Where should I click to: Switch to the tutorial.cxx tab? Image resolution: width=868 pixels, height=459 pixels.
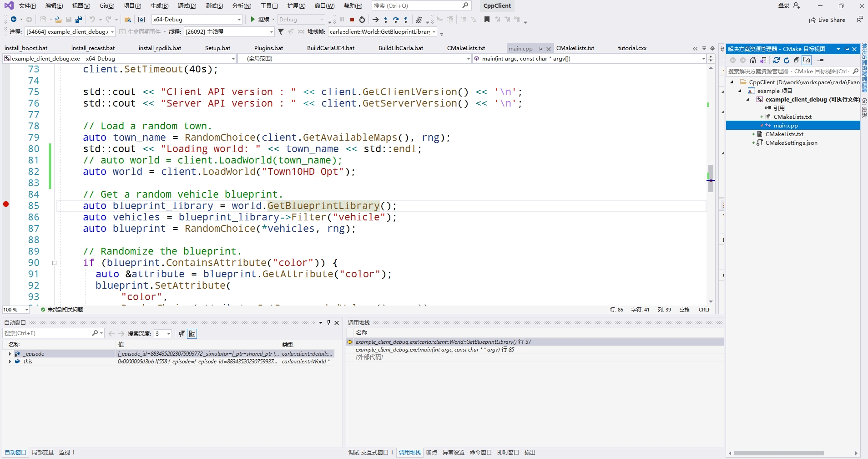click(x=632, y=48)
